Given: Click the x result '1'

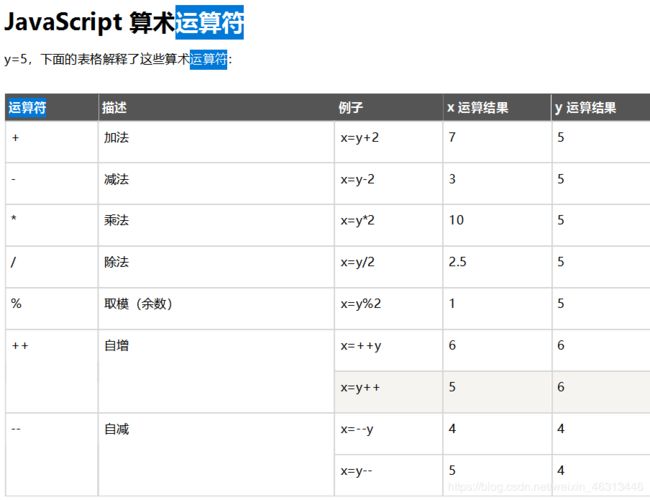Looking at the screenshot, I should pos(452,303).
